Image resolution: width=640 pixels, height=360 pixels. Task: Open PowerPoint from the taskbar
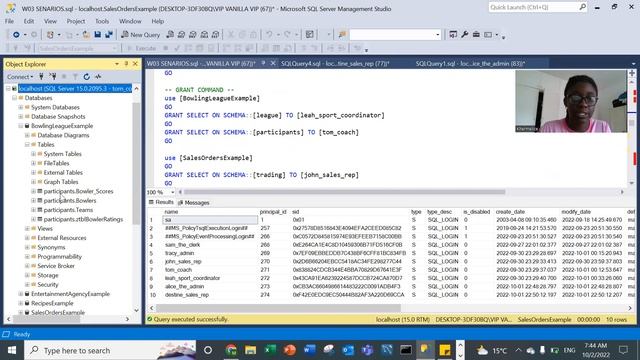289,350
